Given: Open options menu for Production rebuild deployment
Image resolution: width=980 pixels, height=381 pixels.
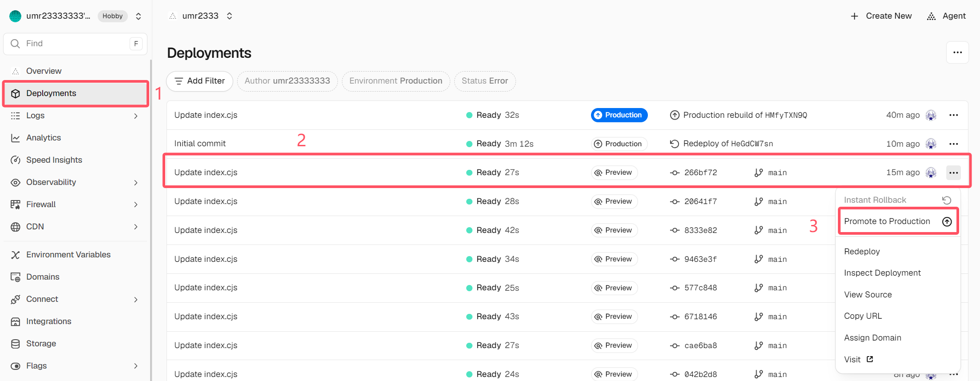Looking at the screenshot, I should [953, 115].
